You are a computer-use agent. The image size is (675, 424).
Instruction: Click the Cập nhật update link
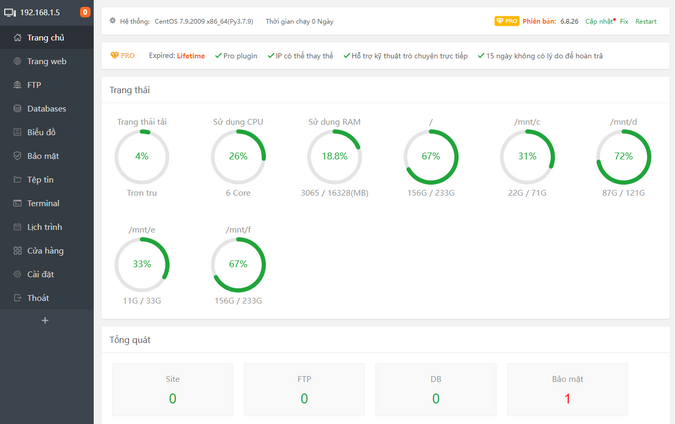pos(599,22)
